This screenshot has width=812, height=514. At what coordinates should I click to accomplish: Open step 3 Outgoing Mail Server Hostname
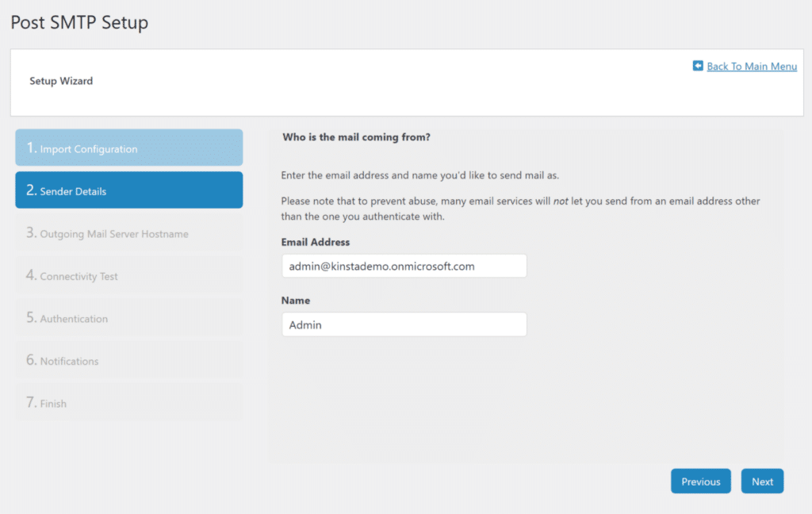click(128, 233)
